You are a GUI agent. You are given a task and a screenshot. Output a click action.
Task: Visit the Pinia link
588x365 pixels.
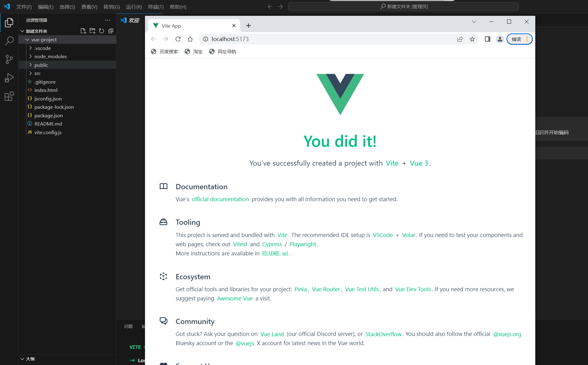click(x=300, y=289)
